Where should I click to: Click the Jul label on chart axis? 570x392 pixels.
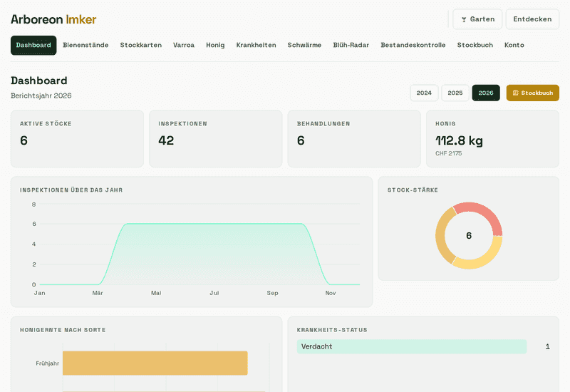click(214, 293)
